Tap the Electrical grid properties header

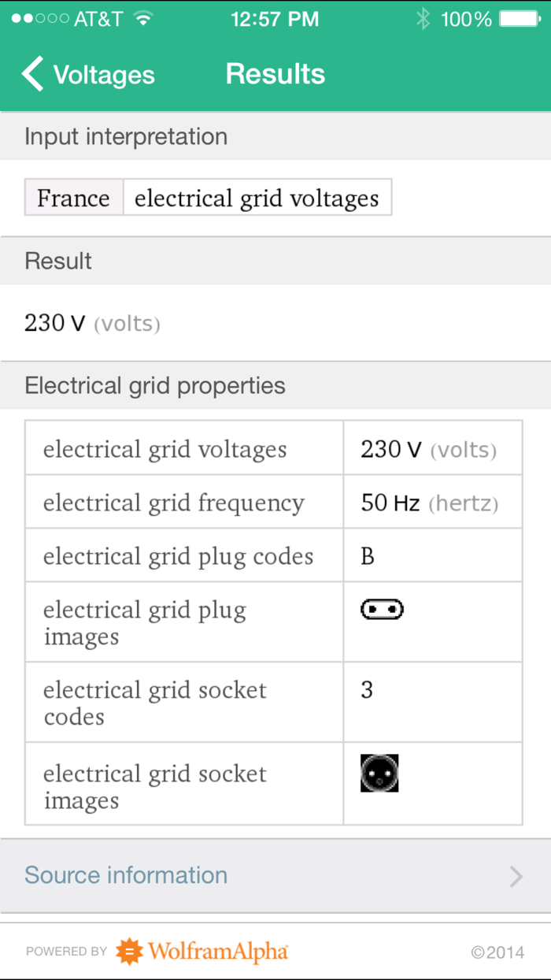[155, 385]
